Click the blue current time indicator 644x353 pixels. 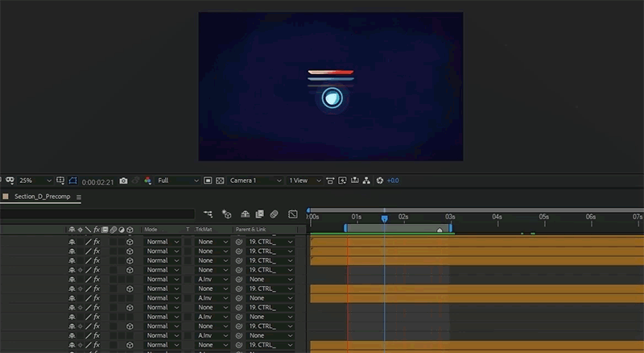[x=385, y=219]
